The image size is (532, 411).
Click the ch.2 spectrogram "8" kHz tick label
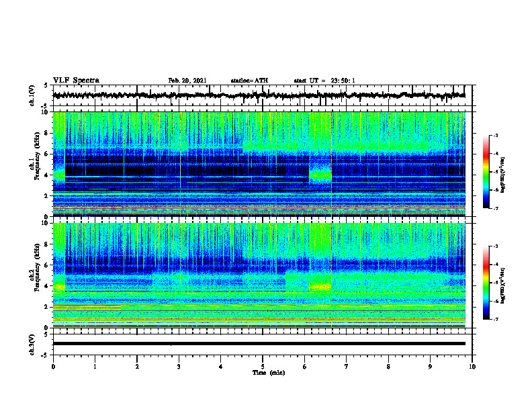[48, 244]
